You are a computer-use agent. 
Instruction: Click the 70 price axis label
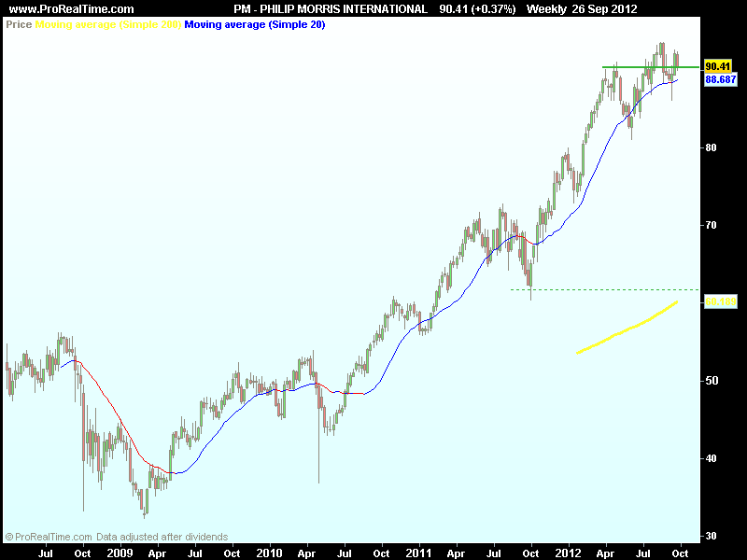click(x=711, y=225)
